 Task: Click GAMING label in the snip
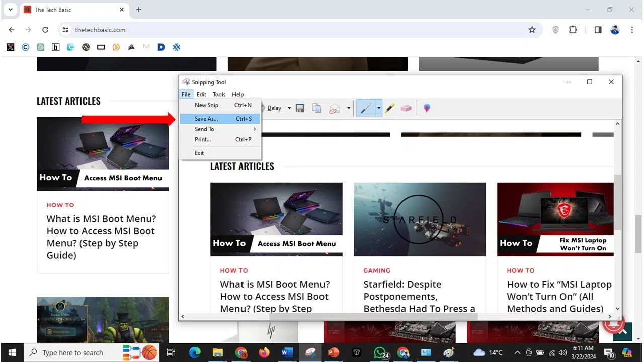(377, 270)
